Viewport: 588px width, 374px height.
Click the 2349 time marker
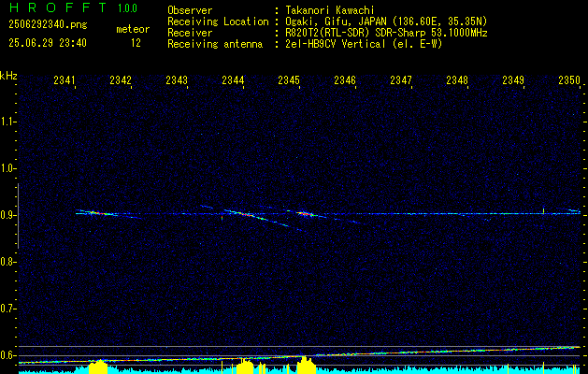tap(513, 79)
